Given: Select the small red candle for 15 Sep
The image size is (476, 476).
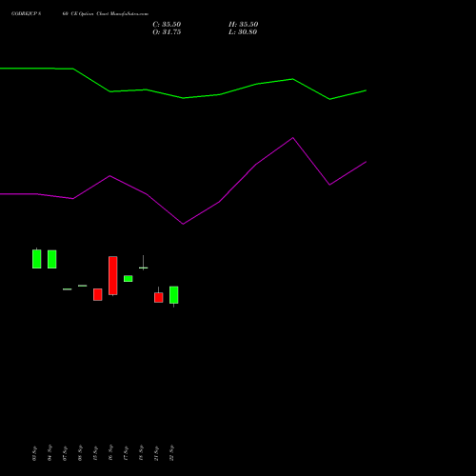Looking at the screenshot, I should point(98,294).
